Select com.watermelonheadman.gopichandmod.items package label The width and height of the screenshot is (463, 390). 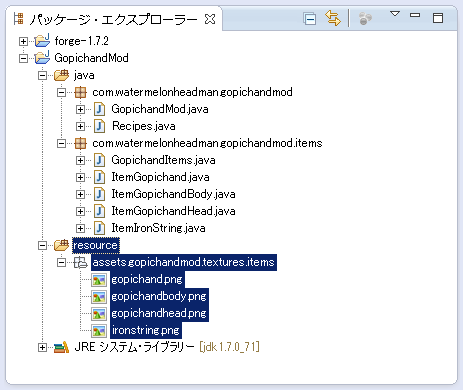(207, 143)
